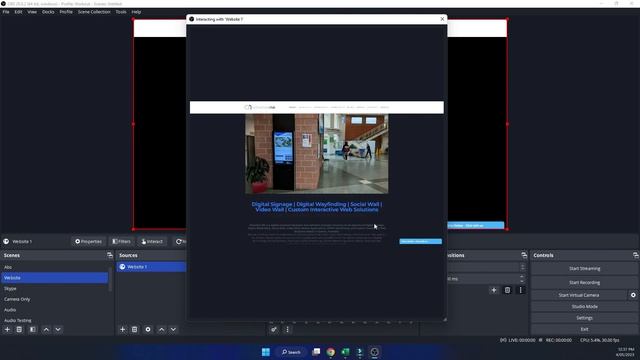This screenshot has width=640, height=360.
Task: Adjust the transition duration stepper
Action: (522, 279)
